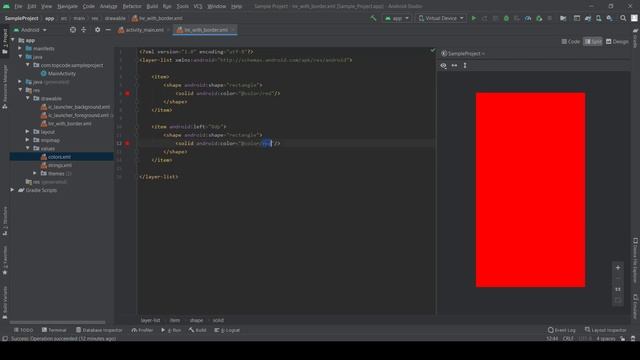The width and height of the screenshot is (640, 360).
Task: Open the Android project view dropdown
Action: pos(30,30)
